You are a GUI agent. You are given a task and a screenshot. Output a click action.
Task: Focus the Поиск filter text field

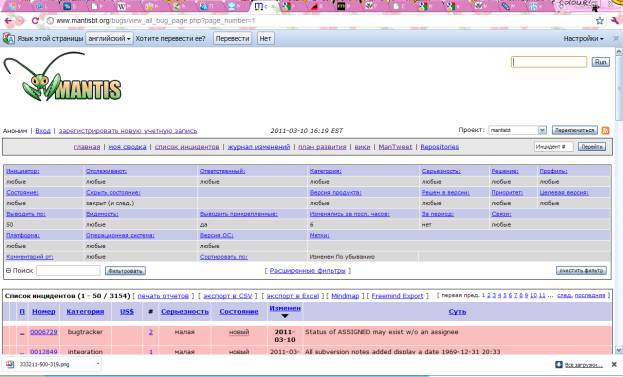[68, 271]
